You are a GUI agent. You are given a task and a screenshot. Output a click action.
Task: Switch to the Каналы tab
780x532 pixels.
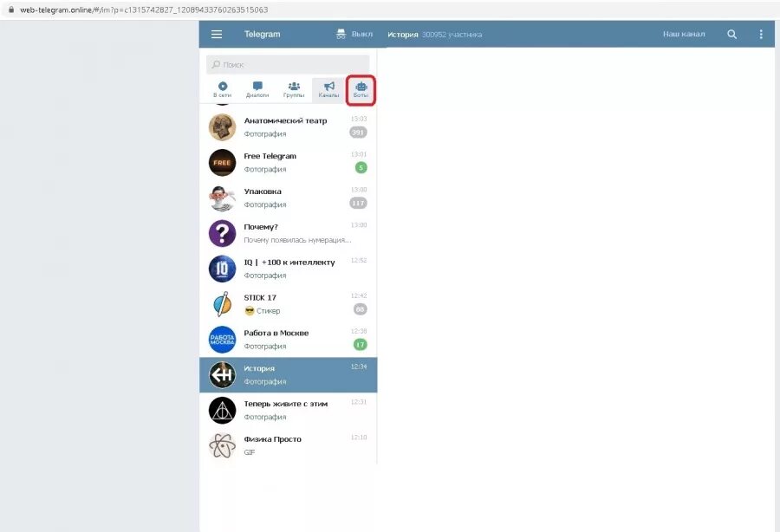pyautogui.click(x=328, y=90)
